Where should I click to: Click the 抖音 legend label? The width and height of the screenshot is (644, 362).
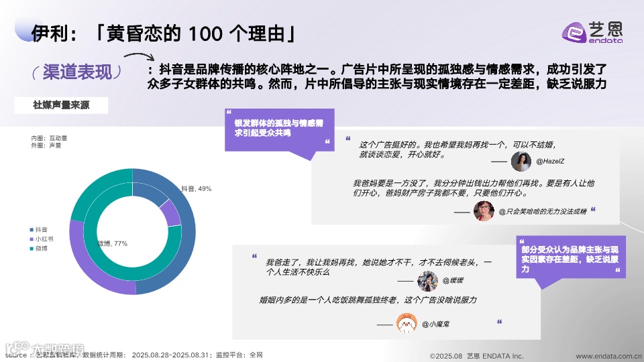[42, 229]
